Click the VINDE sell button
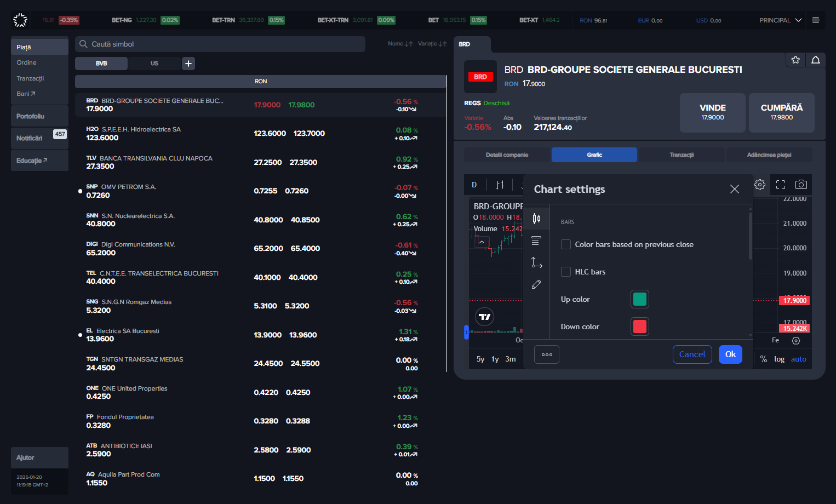This screenshot has width=836, height=504. 713,113
